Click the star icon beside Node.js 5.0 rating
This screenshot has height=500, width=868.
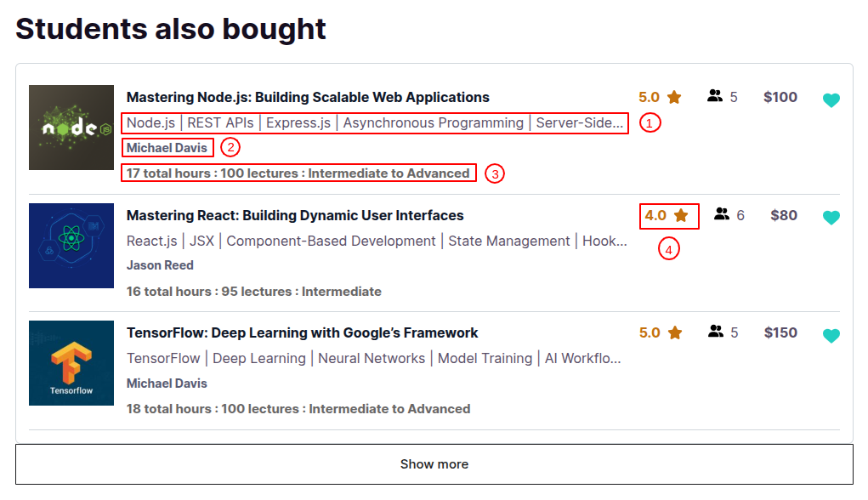click(673, 97)
